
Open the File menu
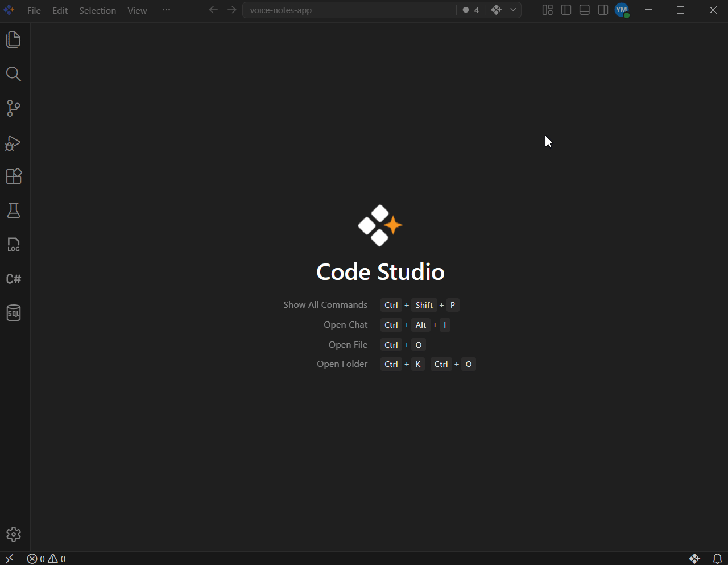(34, 10)
